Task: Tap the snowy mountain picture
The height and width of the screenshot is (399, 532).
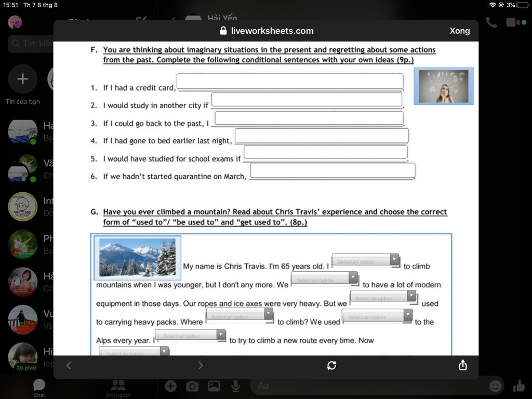Action: pos(137,258)
